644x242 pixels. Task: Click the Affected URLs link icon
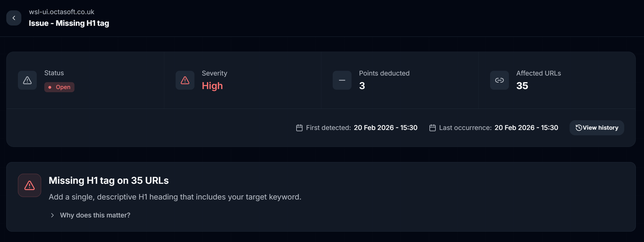(499, 80)
